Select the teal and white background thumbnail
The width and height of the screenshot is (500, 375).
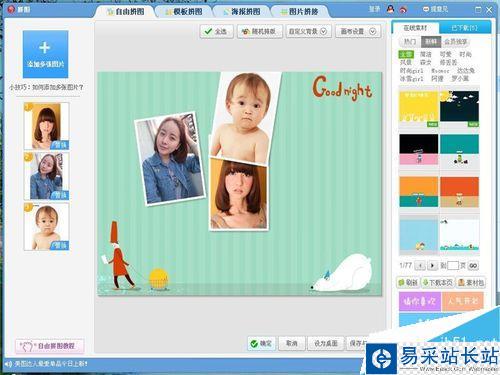tap(459, 149)
